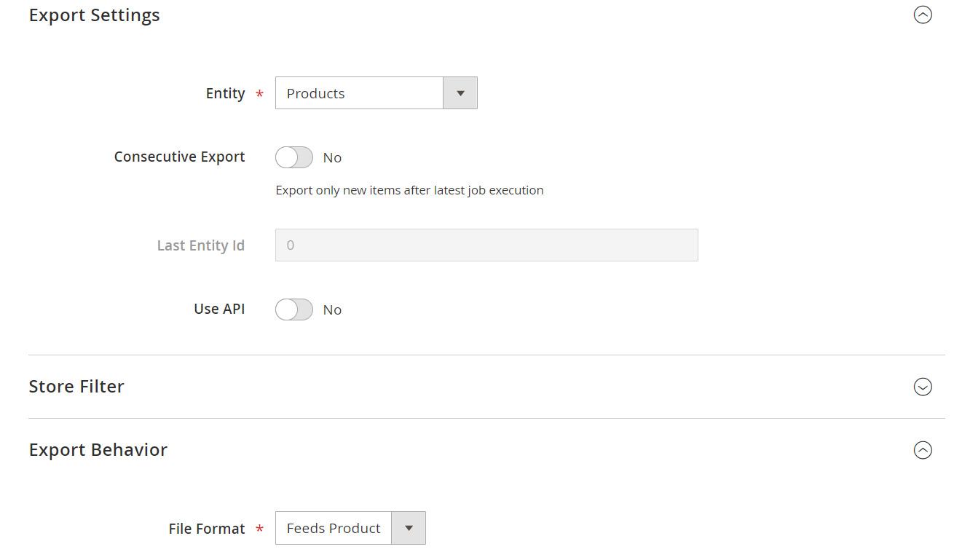
Task: Open the Entity select showing Products
Action: click(359, 93)
